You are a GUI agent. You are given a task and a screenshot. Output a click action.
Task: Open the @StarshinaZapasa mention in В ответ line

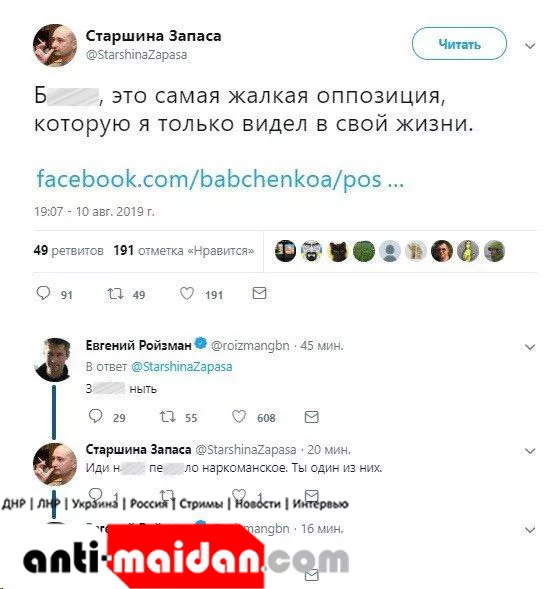[x=181, y=367]
